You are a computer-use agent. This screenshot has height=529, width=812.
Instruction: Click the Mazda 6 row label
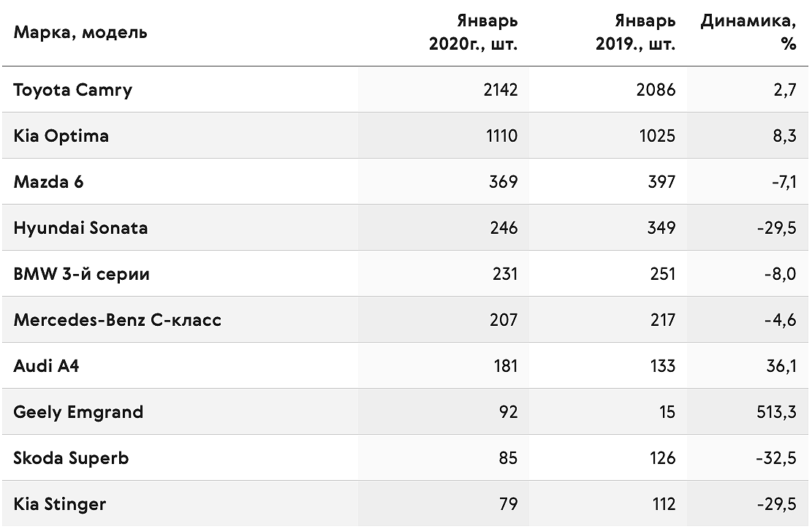pos(48,182)
